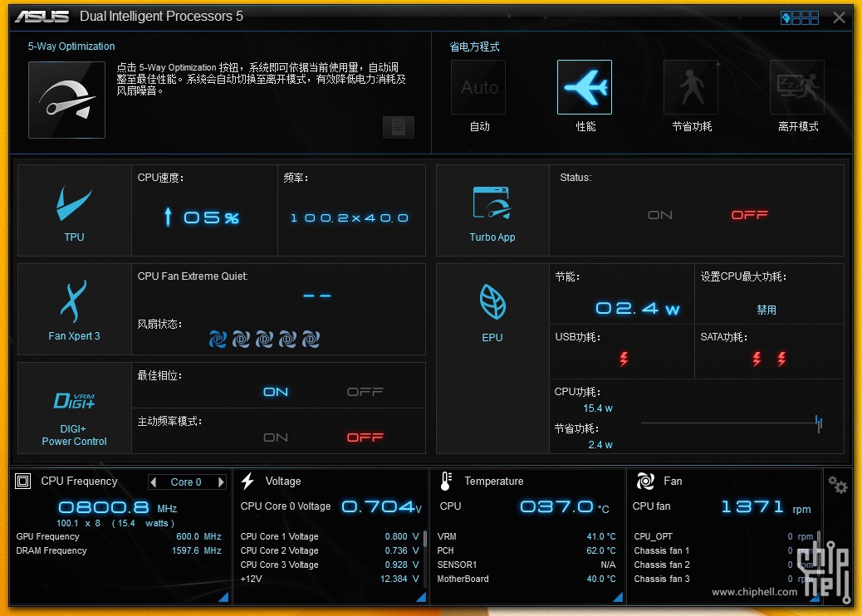Open the TPU panel
This screenshot has height=616, width=862.
74,211
